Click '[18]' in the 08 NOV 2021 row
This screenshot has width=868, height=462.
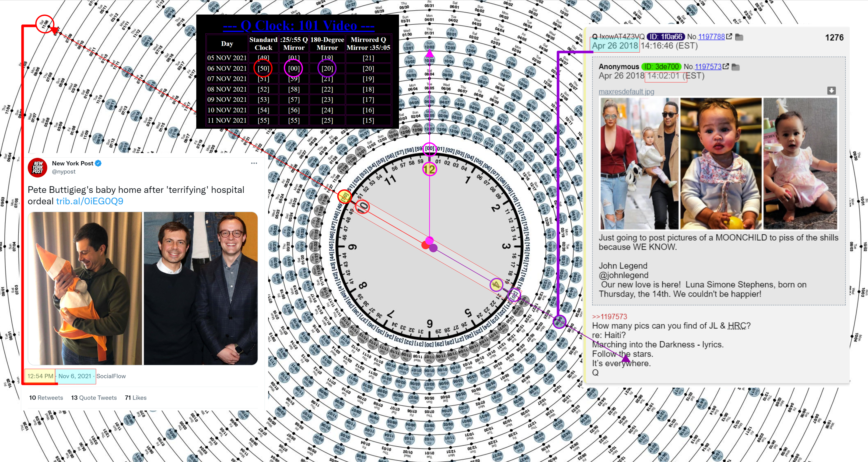(x=368, y=89)
